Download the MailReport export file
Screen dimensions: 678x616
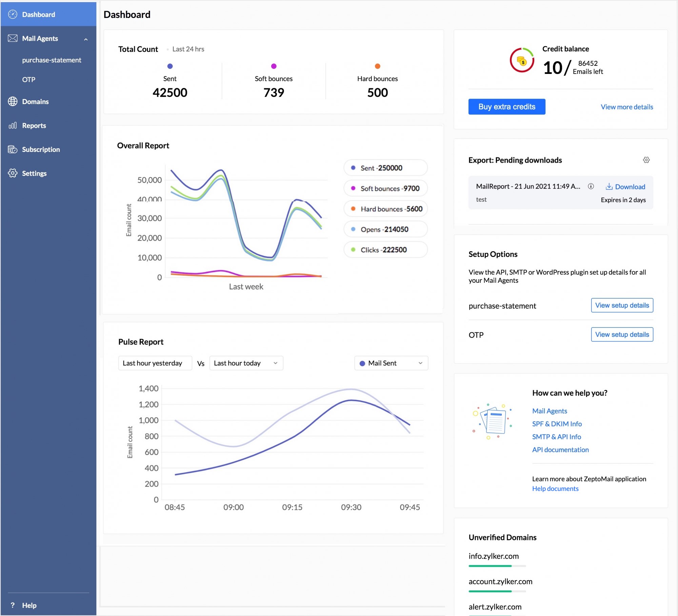tap(625, 186)
